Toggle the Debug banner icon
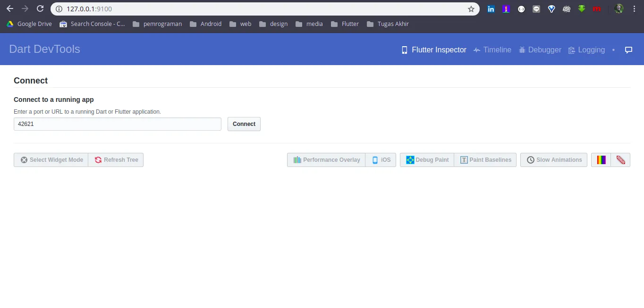 point(620,160)
